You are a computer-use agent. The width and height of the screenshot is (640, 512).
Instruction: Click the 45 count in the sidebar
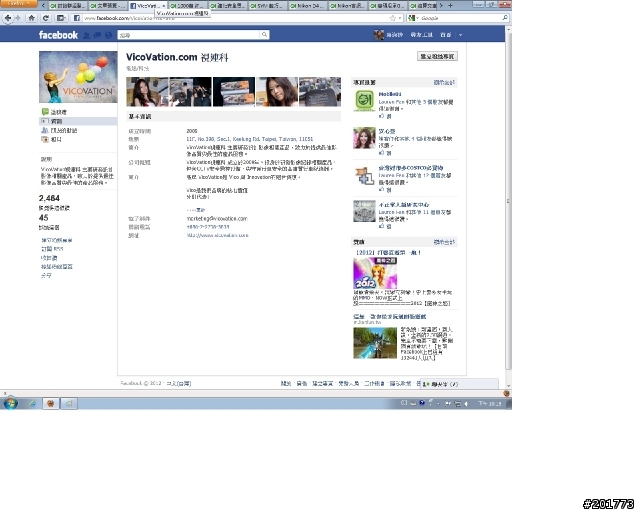tap(43, 218)
